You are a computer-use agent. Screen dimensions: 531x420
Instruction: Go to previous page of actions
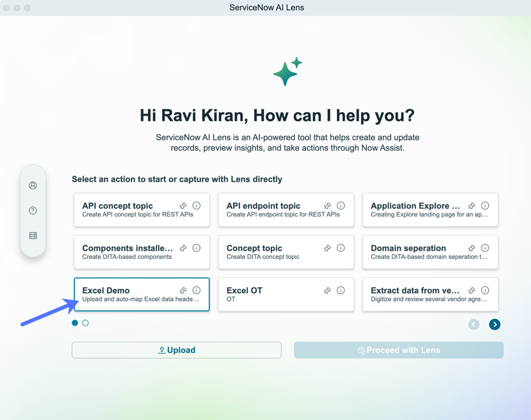(x=473, y=324)
